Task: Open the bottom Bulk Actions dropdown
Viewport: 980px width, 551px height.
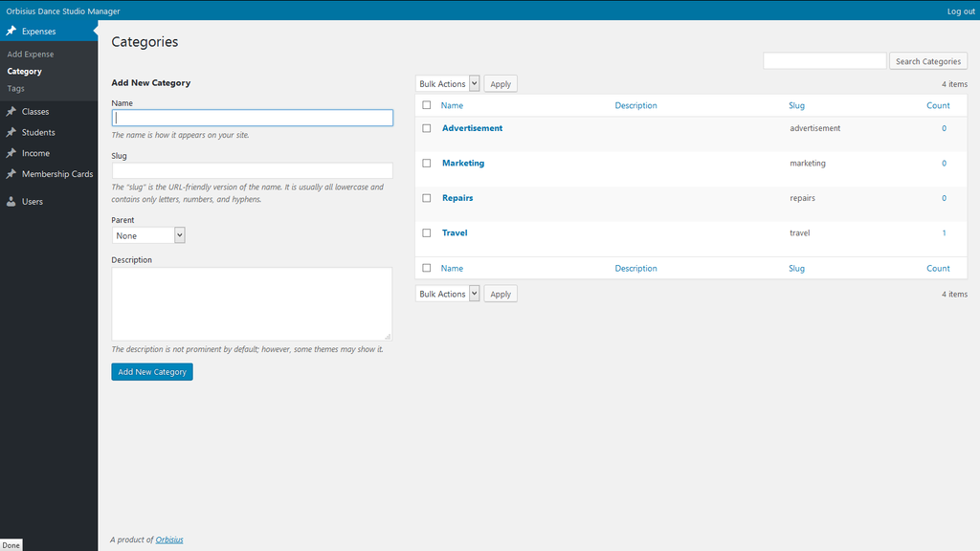Action: click(x=448, y=294)
